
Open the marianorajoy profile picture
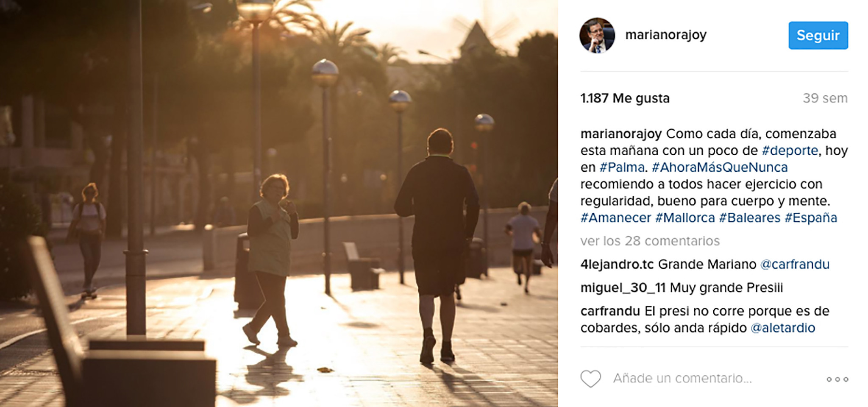click(x=597, y=35)
